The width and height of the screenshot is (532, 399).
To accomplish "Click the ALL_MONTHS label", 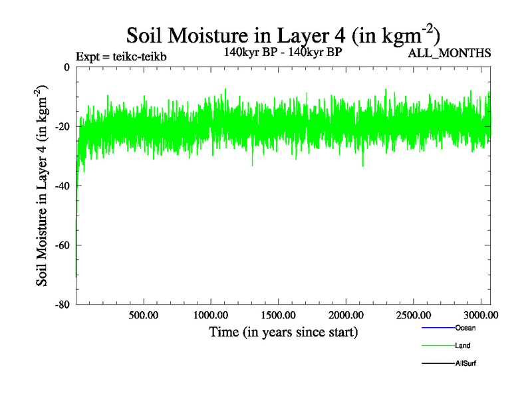I will pyautogui.click(x=450, y=53).
